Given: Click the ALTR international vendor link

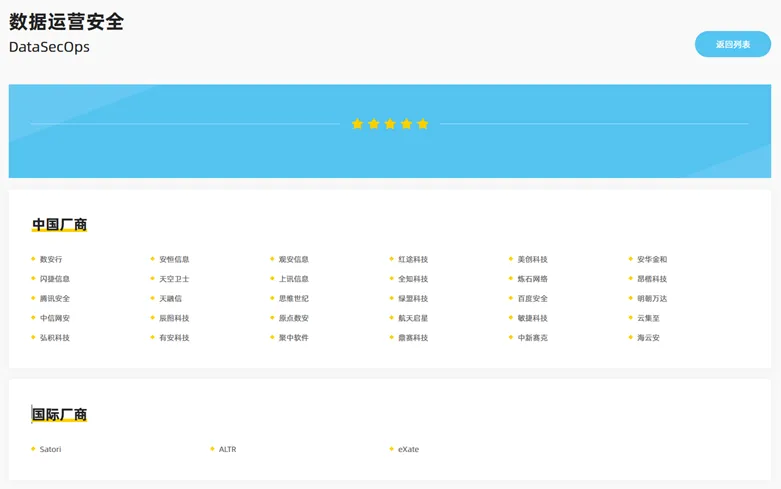Looking at the screenshot, I should click(x=227, y=449).
